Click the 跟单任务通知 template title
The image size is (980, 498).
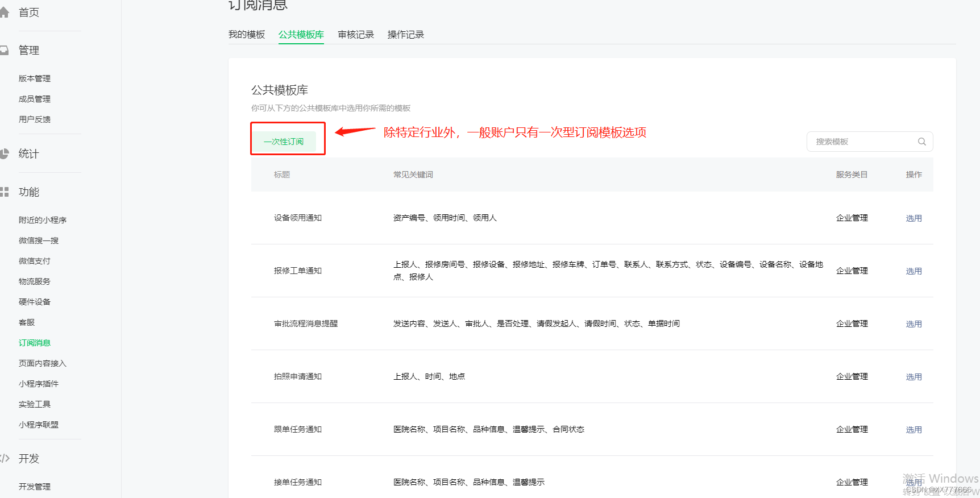tap(298, 429)
